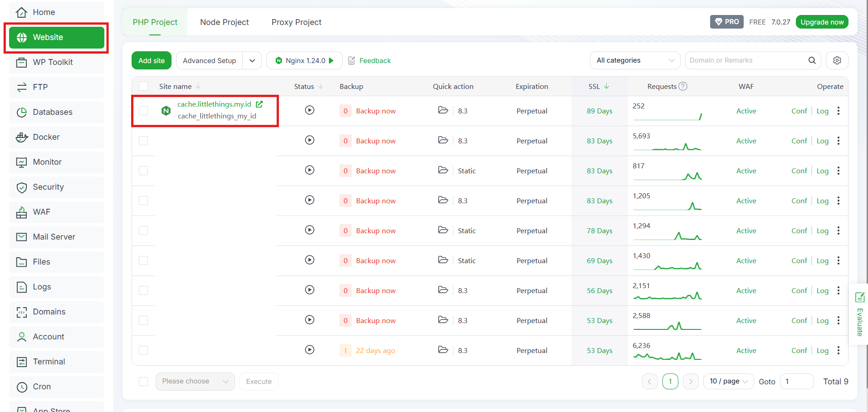Open the 10 / page size dropdown
The height and width of the screenshot is (412, 868).
point(729,382)
